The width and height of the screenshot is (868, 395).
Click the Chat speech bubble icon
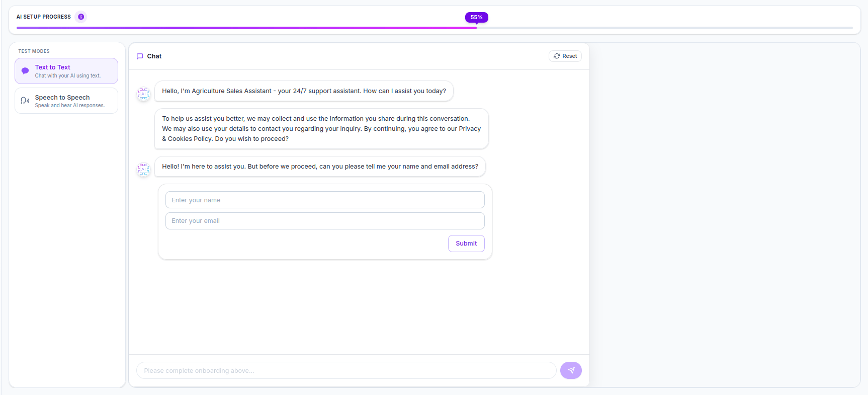(140, 56)
